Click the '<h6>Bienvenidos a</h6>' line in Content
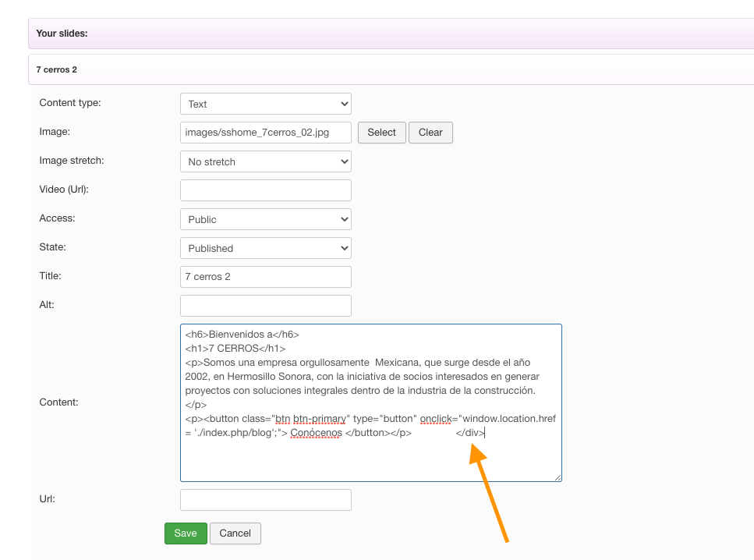The height and width of the screenshot is (560, 754). point(242,335)
